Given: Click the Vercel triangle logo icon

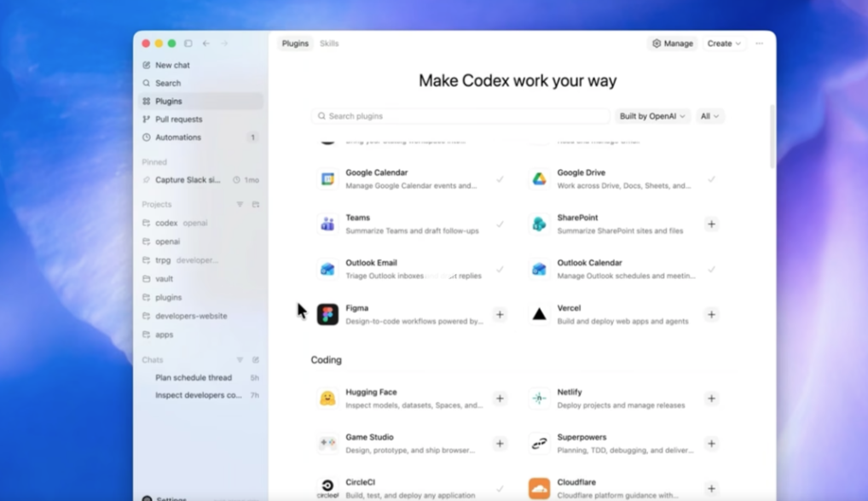Looking at the screenshot, I should (539, 314).
